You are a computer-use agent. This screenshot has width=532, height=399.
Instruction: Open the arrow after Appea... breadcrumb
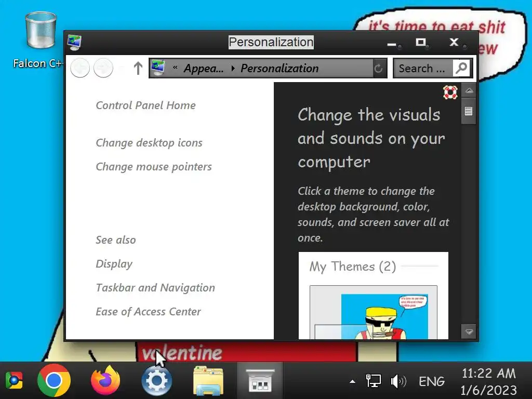[x=233, y=68]
